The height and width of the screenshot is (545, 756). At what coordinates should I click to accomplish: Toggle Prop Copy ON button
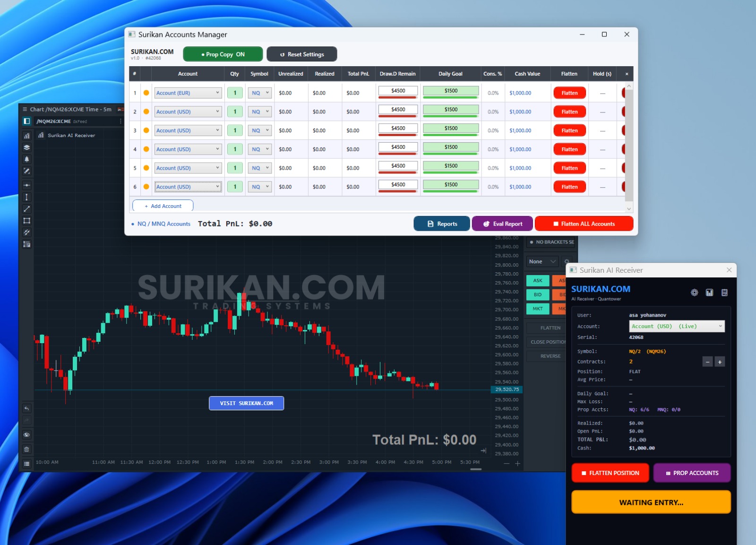223,54
